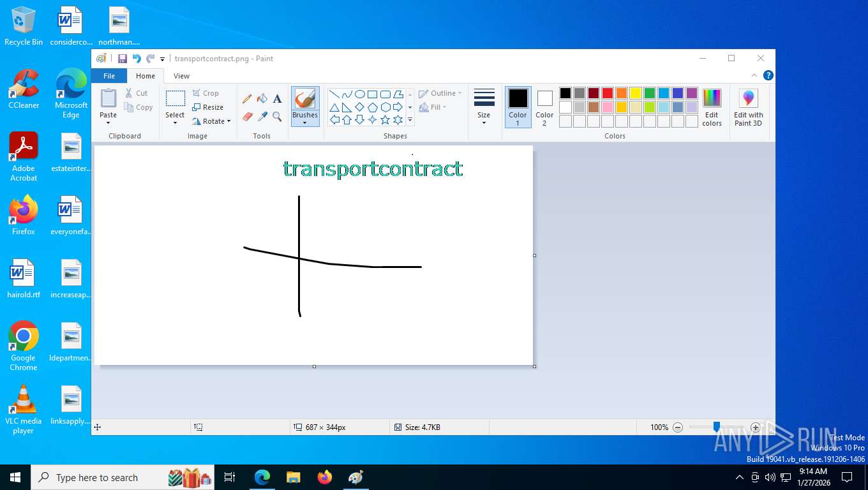Image resolution: width=868 pixels, height=490 pixels.
Task: Select the Pencil tool
Action: [247, 99]
